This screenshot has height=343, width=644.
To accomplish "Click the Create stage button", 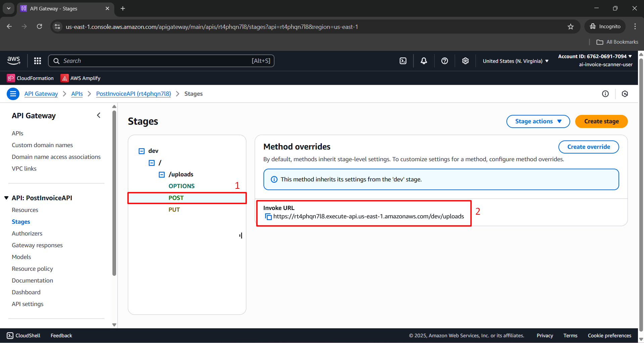I will click(x=601, y=121).
